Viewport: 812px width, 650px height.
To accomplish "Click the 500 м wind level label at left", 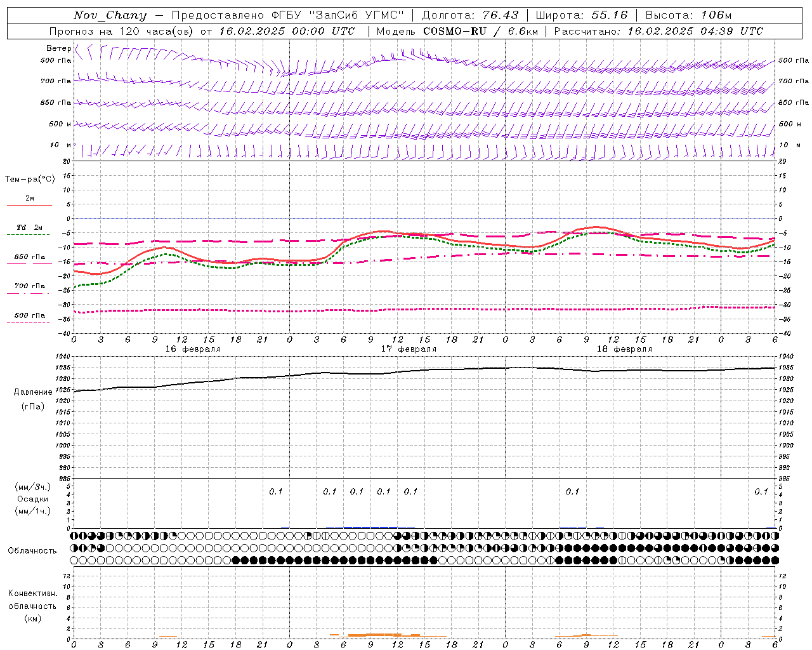I will tap(59, 124).
